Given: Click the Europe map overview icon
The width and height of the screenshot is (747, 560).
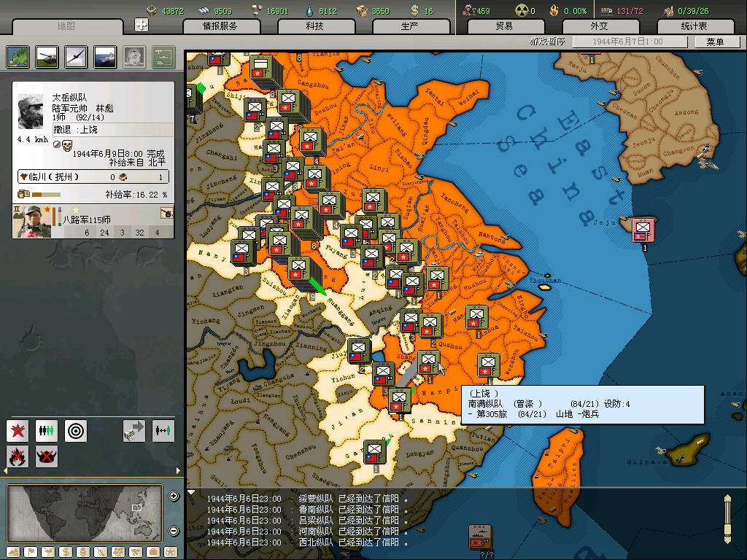Looking at the screenshot, I should 18,56.
